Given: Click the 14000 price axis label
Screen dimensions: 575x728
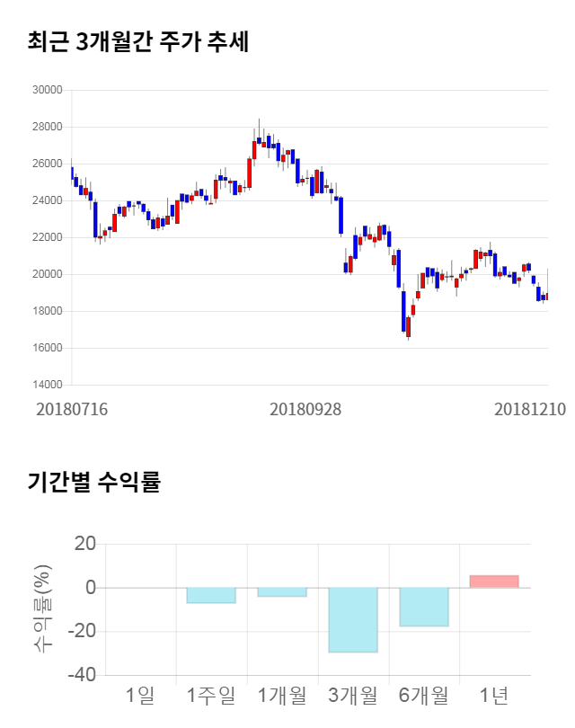Looking at the screenshot, I should [46, 385].
